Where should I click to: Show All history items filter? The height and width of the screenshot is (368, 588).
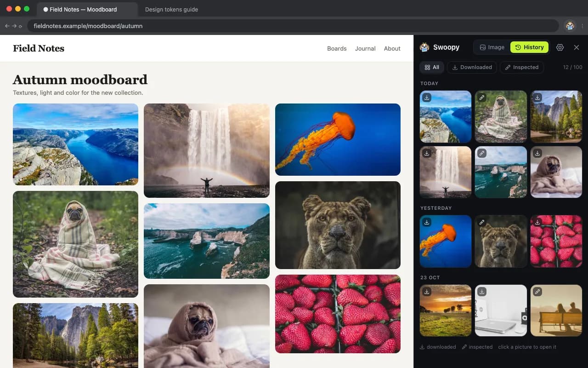432,67
